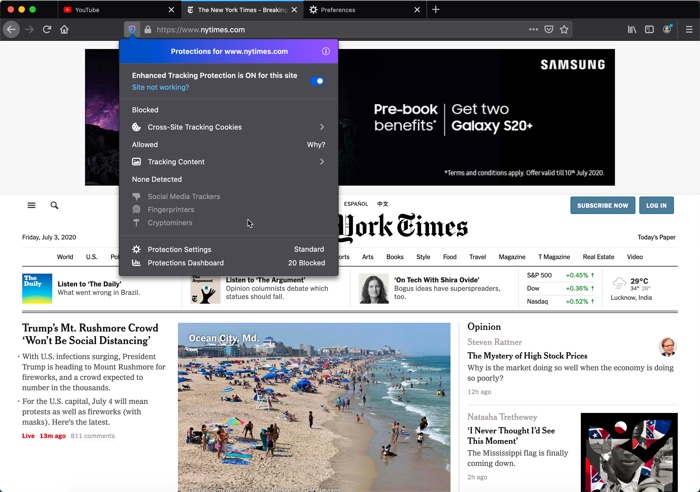Click the Protections Dashboard chart icon
Screen dimensions: 700x492
[x=136, y=263]
